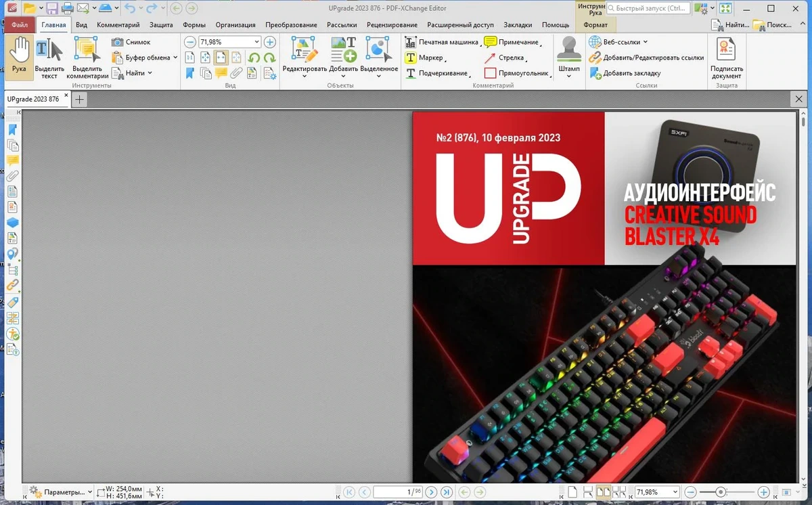This screenshot has height=505, width=812.
Task: Take a snapshot with the Снимок tool
Action: 131,42
